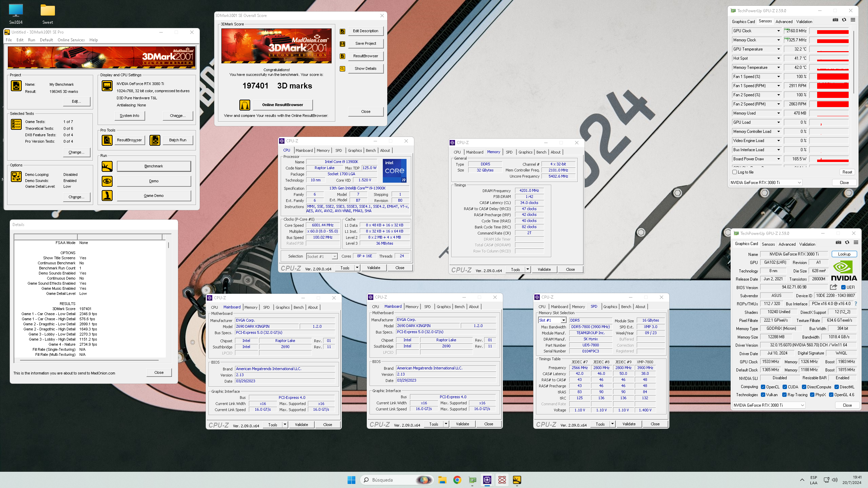The width and height of the screenshot is (868, 488).
Task: Open the hamburger menu in Sensors GPU-Z window
Action: (853, 20)
